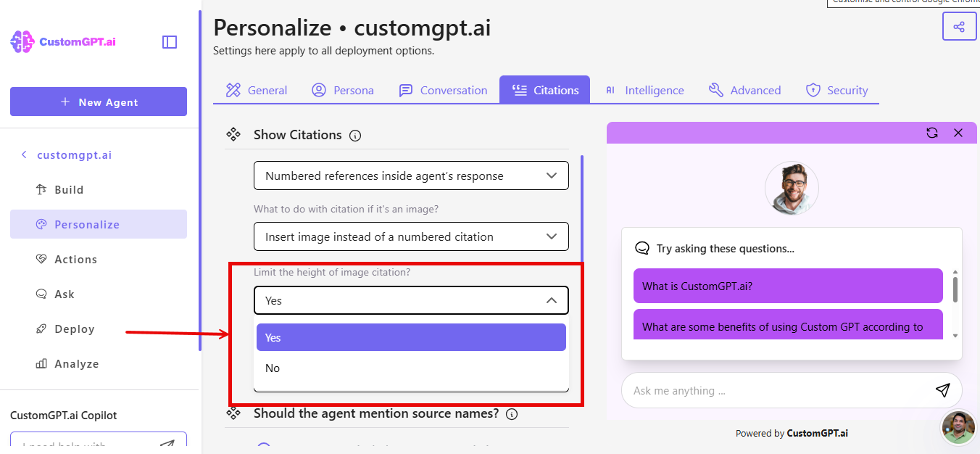Send a message using the paper plane icon
Viewport: 980px width, 454px height.
click(943, 390)
